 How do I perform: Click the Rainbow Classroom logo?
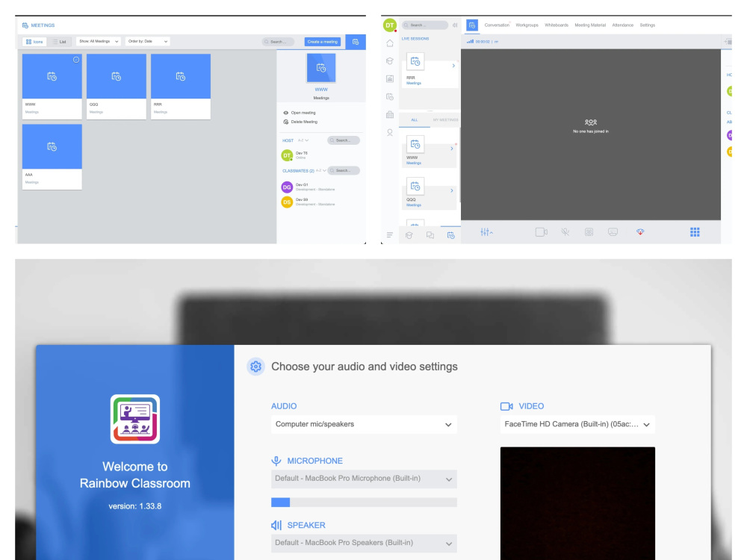point(134,419)
